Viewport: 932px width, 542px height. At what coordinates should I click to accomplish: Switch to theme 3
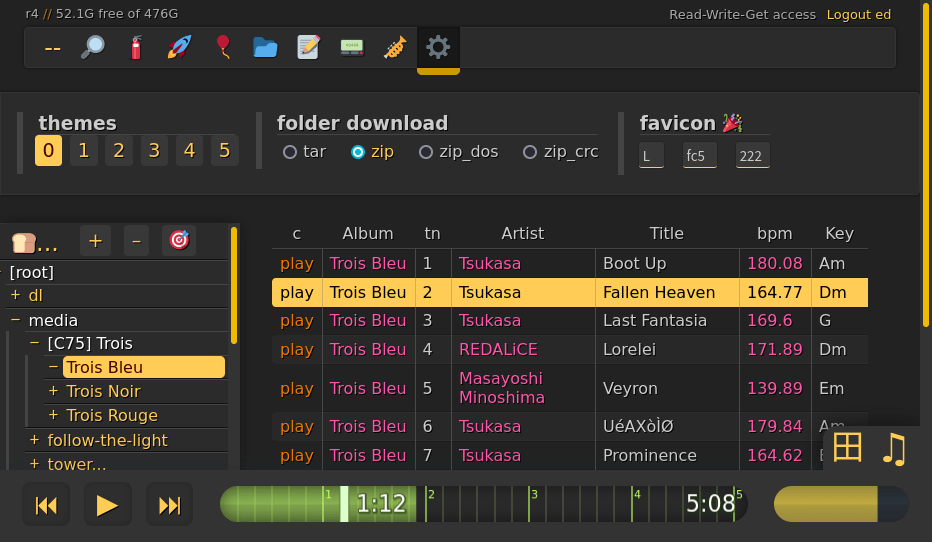coord(154,151)
